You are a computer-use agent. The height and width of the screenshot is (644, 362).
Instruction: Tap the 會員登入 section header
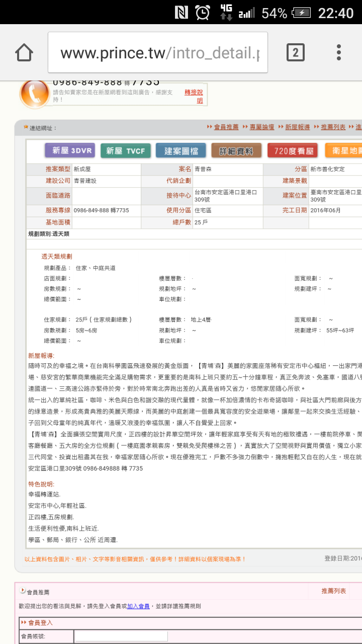[x=40, y=622]
